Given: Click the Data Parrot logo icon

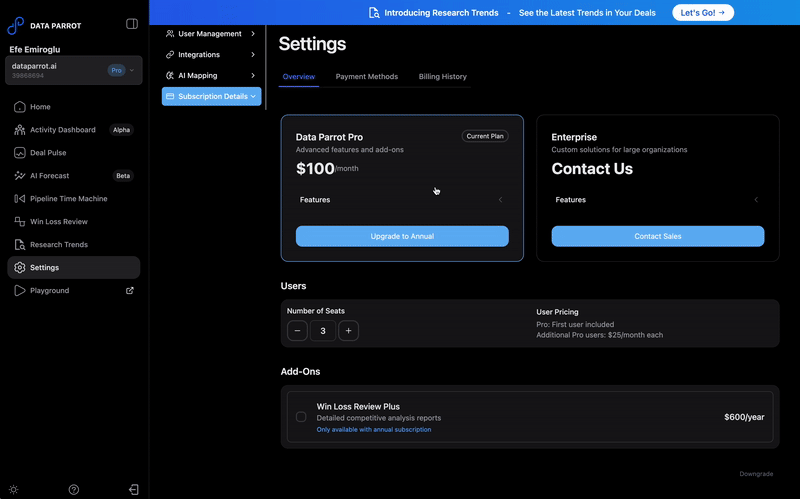Looking at the screenshot, I should pos(15,25).
